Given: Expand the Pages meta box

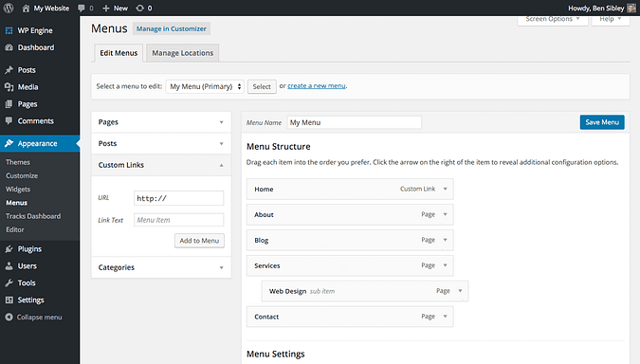Looking at the screenshot, I should tap(161, 122).
